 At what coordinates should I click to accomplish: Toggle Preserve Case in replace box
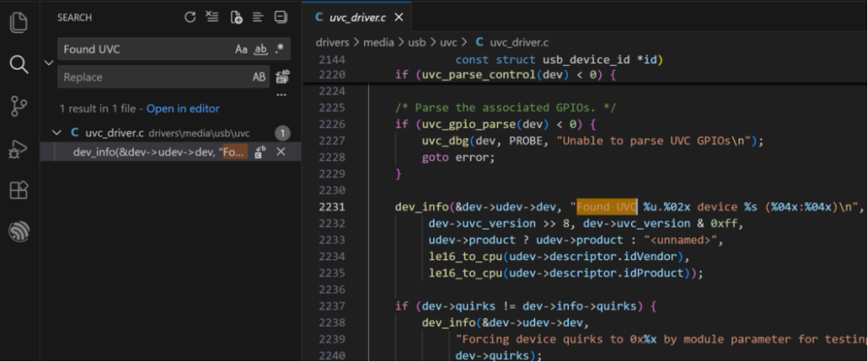click(259, 77)
